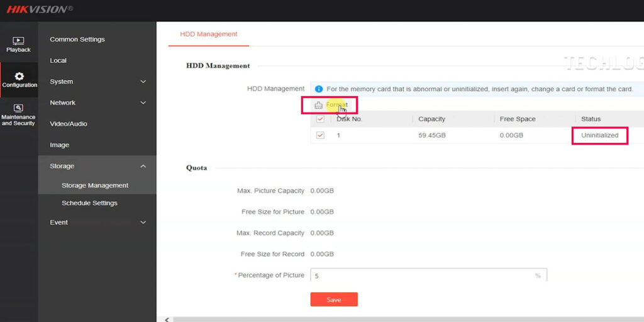The height and width of the screenshot is (322, 644).
Task: Switch to the HDD Management tab
Action: (209, 34)
